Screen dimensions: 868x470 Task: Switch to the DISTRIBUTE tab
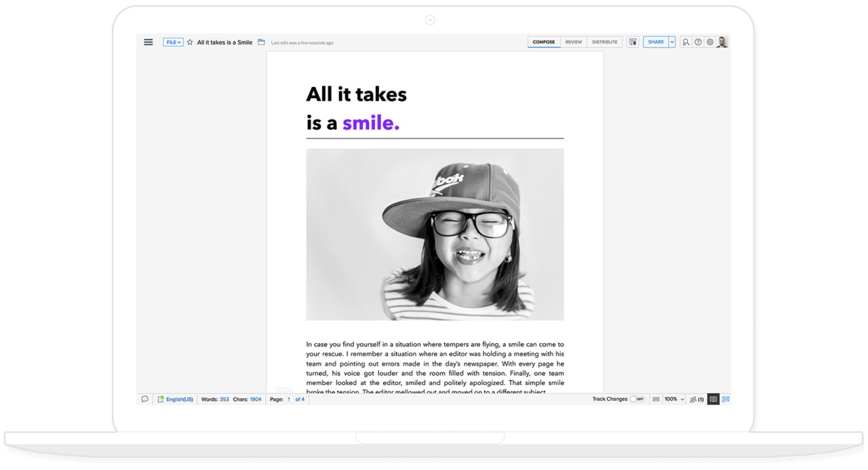604,42
